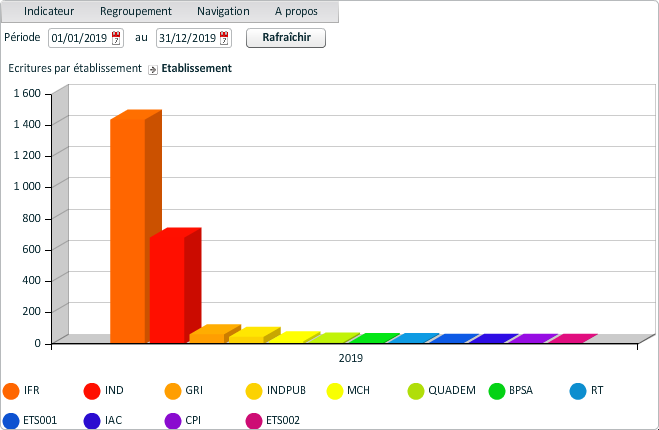This screenshot has width=659, height=430.
Task: Click the BPSA legend color swatch
Action: 497,391
